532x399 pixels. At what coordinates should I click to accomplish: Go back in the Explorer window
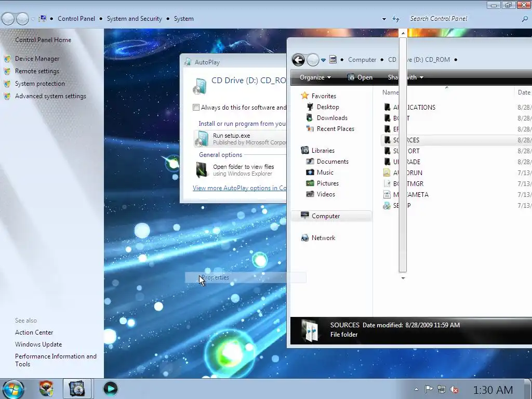click(298, 60)
